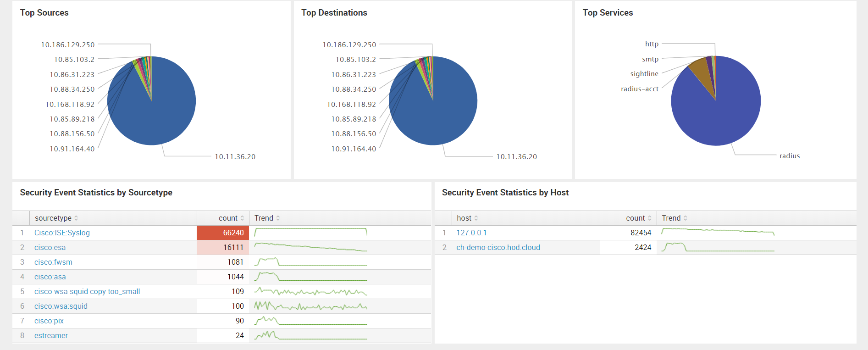Click the 10.168.118.92 label in Top Destinations
Image resolution: width=868 pixels, height=350 pixels.
point(351,105)
